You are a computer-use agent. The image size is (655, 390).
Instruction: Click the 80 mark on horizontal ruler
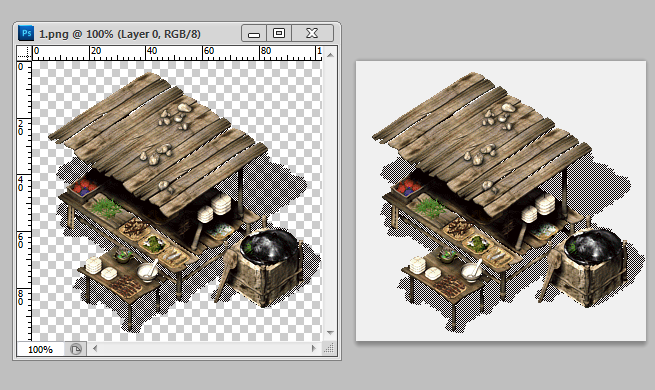[266, 51]
